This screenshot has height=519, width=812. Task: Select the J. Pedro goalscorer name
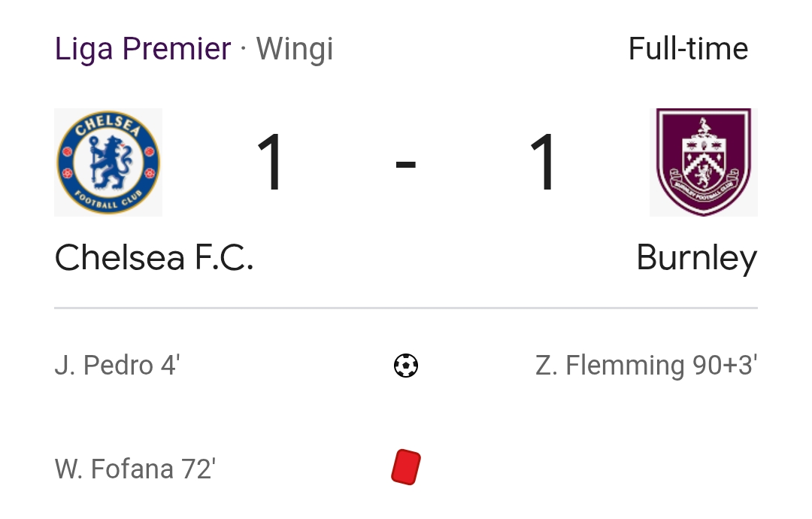[x=104, y=366]
